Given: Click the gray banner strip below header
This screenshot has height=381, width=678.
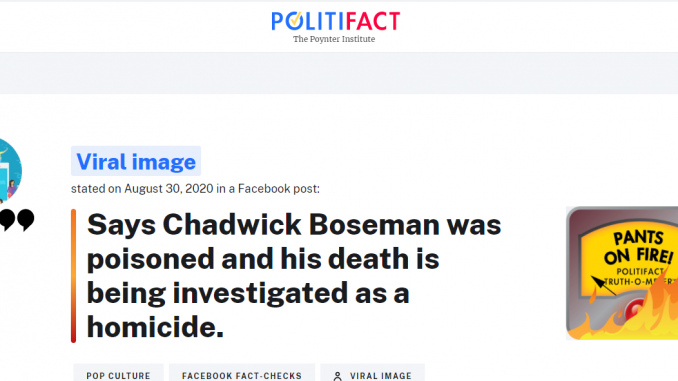Looking at the screenshot, I should [x=339, y=73].
